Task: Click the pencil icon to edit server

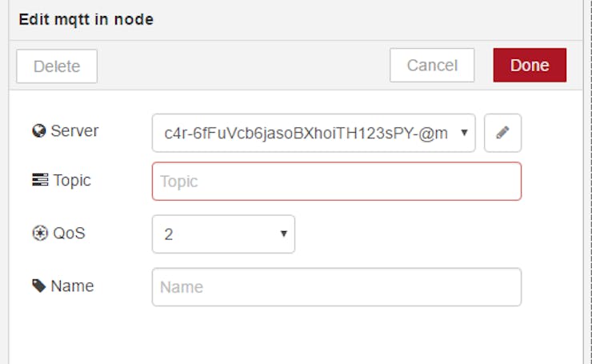Action: [502, 133]
